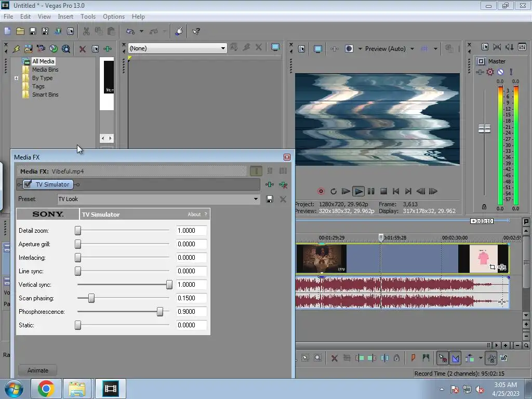Remove the selected plug-in from the chain
The width and height of the screenshot is (532, 399).
(283, 184)
